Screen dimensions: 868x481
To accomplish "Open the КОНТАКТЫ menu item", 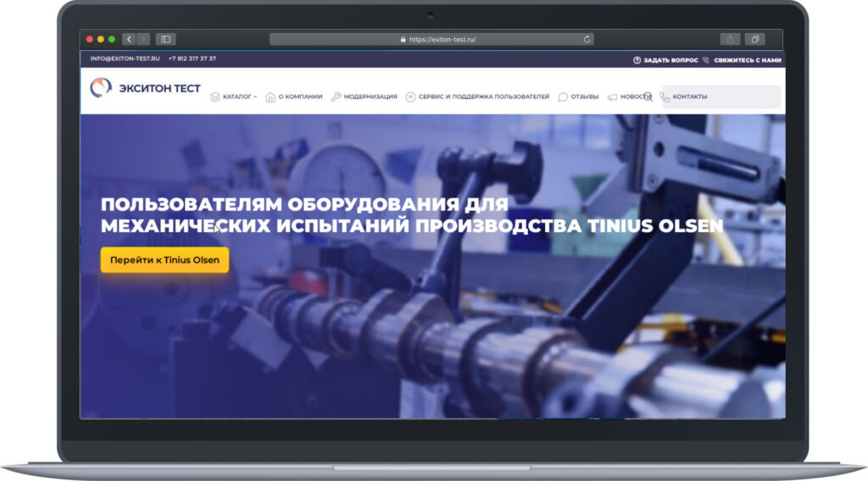I will tap(690, 97).
